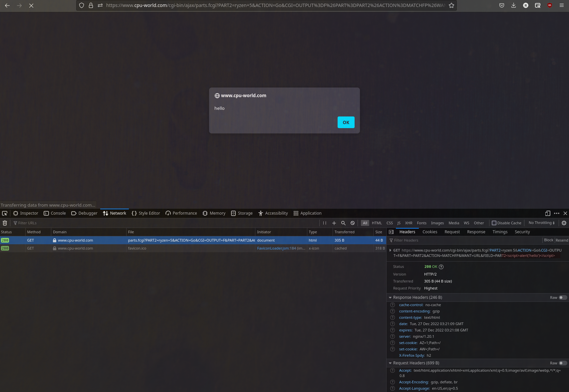Switch to Cookies details tab
This screenshot has height=392, width=569.
pos(430,232)
